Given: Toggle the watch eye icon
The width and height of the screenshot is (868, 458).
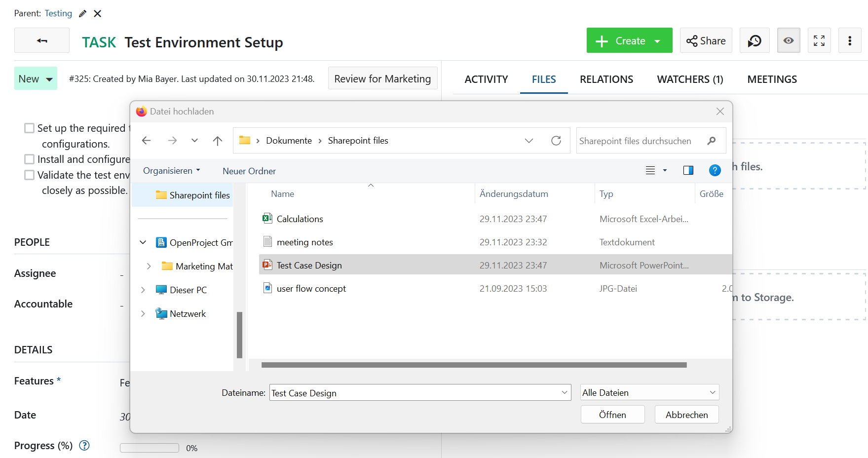Looking at the screenshot, I should coord(788,41).
